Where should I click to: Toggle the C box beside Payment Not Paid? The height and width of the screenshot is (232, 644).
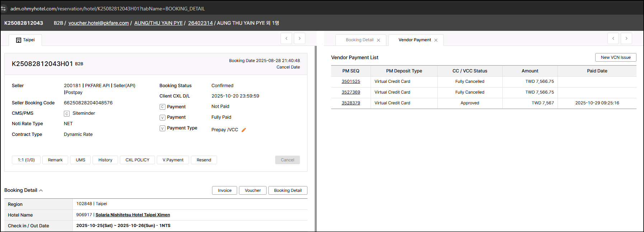pos(163,107)
